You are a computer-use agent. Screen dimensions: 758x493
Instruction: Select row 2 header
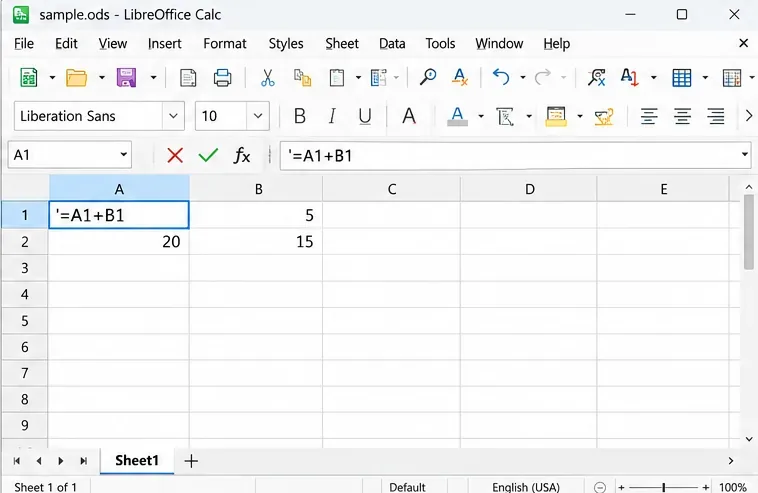tap(25, 241)
